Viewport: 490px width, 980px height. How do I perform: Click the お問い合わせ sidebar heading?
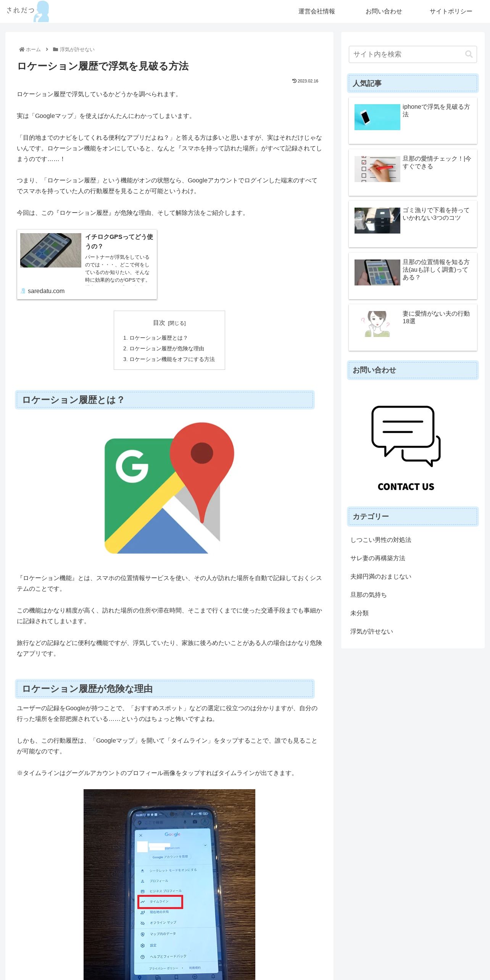tap(413, 370)
